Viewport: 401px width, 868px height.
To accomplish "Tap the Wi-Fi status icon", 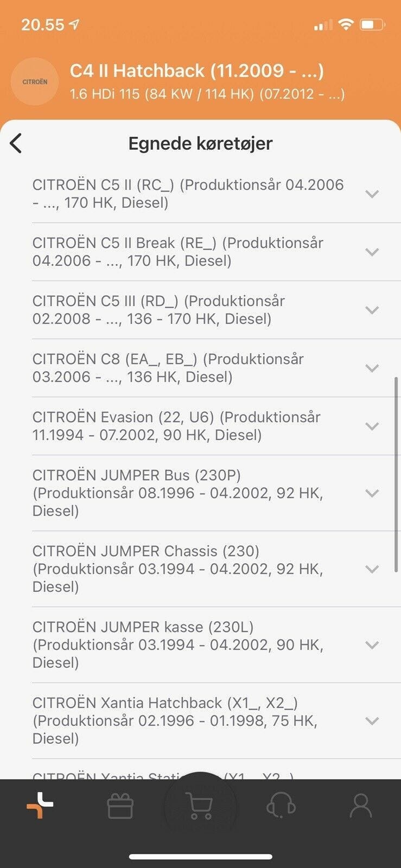I will pyautogui.click(x=345, y=24).
